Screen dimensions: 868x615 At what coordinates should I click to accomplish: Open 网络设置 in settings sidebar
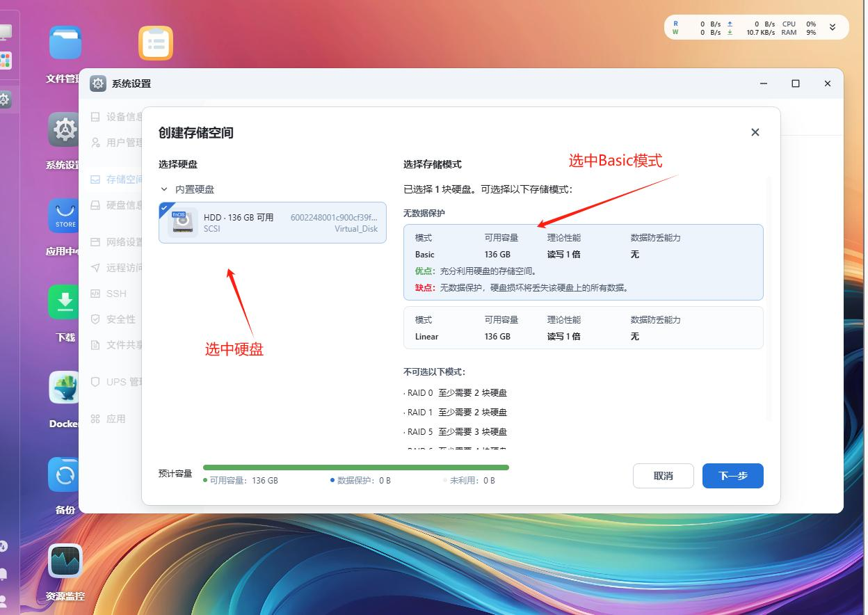[x=117, y=242]
